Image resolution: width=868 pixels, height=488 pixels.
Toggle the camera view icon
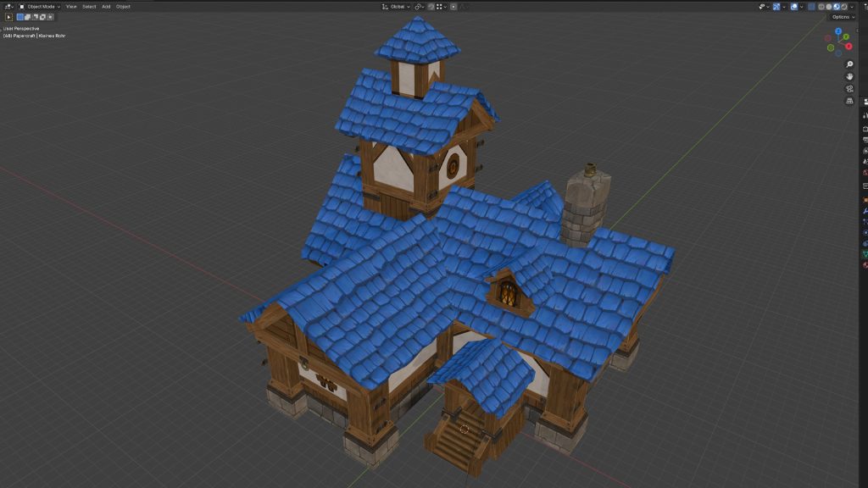849,88
